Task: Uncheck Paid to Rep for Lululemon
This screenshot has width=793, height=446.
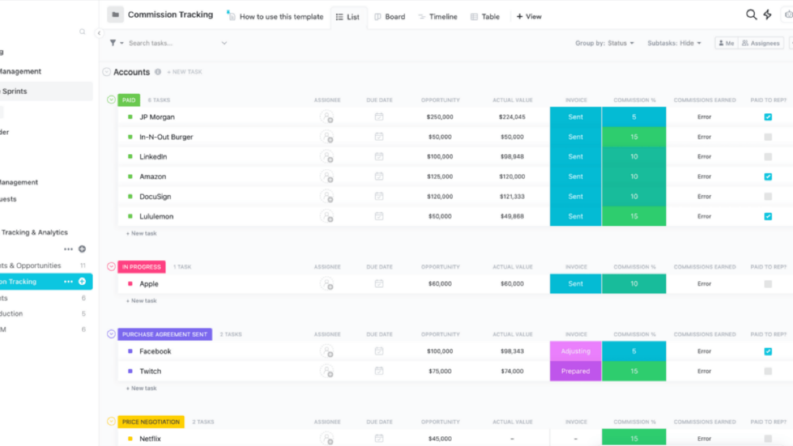Action: click(768, 216)
